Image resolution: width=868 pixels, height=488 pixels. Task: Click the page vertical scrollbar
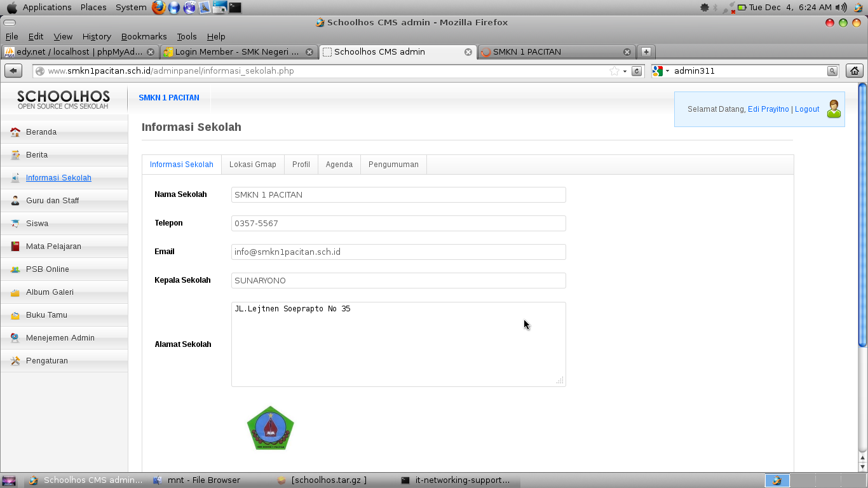(862, 215)
